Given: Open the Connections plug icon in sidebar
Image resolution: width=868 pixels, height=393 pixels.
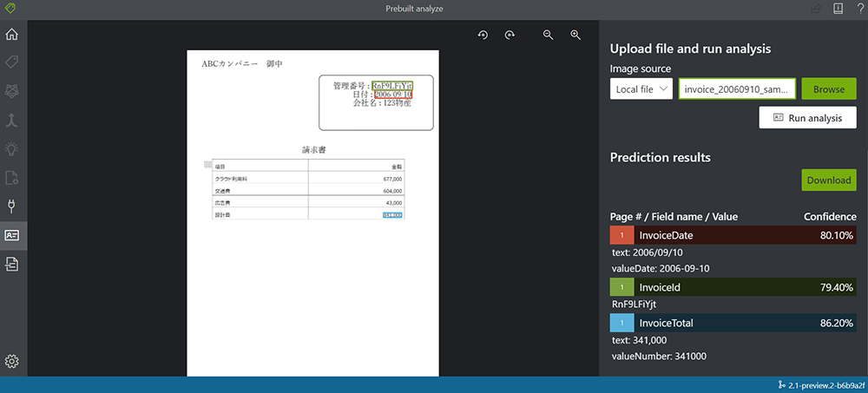Looking at the screenshot, I should (x=12, y=206).
